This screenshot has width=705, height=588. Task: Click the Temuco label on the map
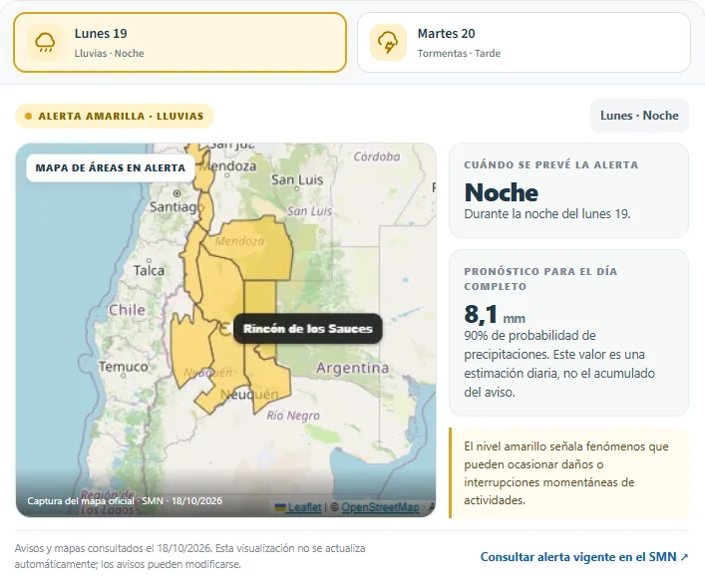124,367
